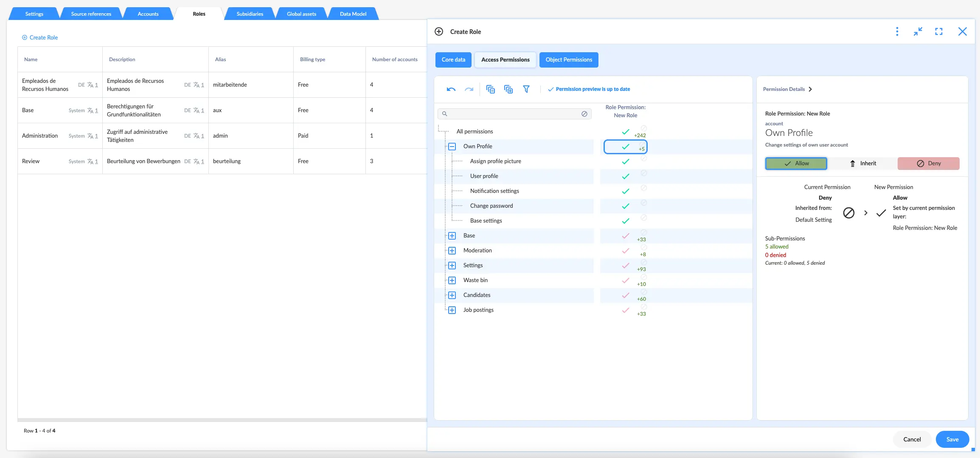The height and width of the screenshot is (458, 980).
Task: Expand the Candidates permission group
Action: tap(452, 295)
